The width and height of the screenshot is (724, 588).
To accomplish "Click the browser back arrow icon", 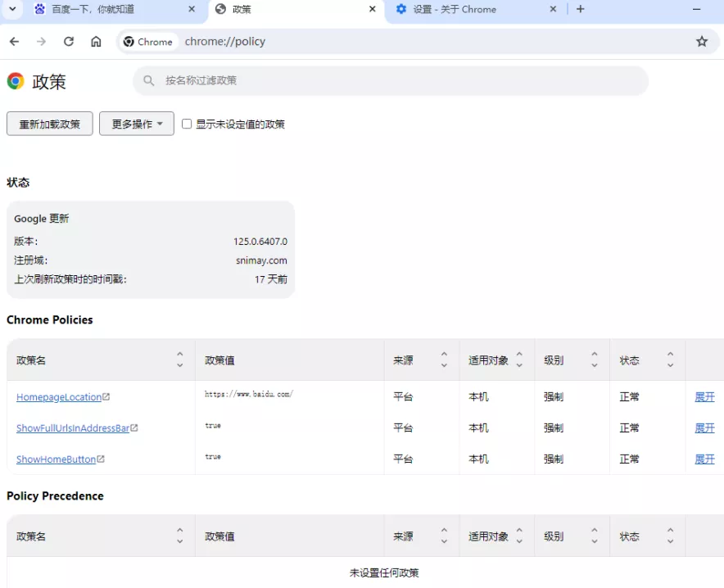I will [x=14, y=42].
